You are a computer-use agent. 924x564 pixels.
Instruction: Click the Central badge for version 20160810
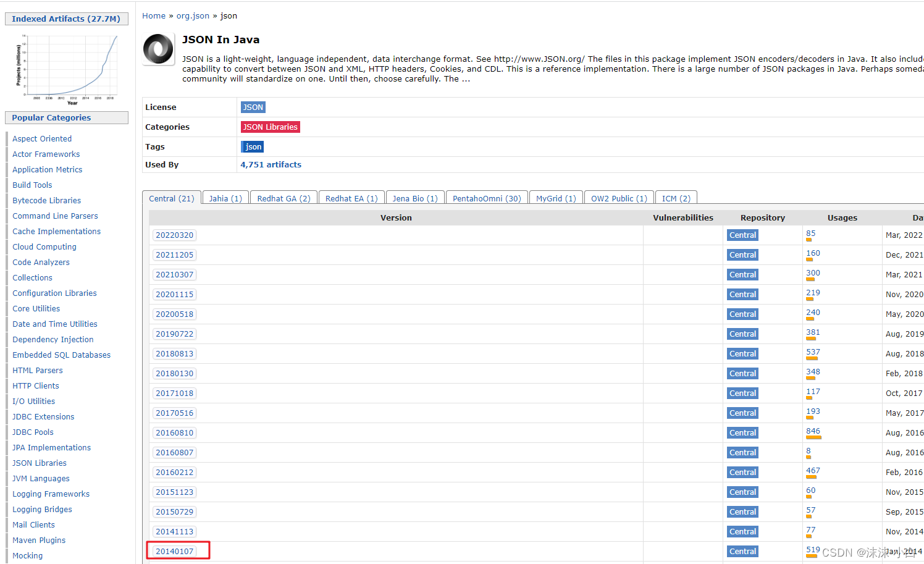[x=742, y=433]
